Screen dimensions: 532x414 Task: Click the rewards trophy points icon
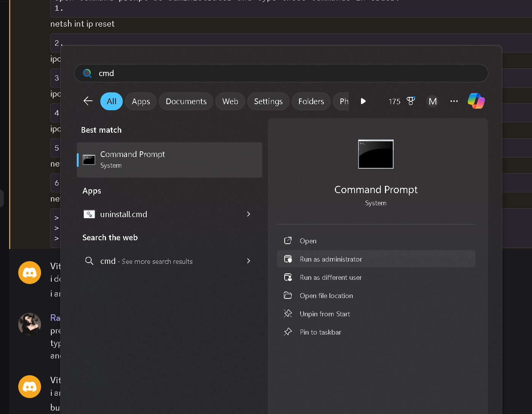[410, 101]
